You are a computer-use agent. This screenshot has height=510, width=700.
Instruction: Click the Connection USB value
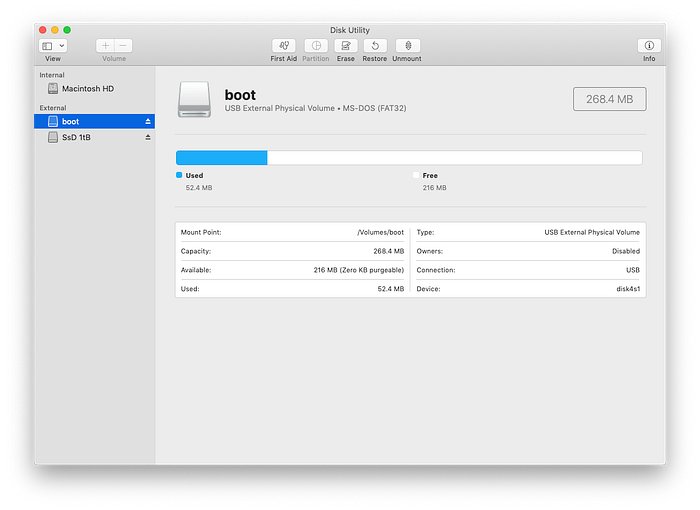tap(633, 270)
